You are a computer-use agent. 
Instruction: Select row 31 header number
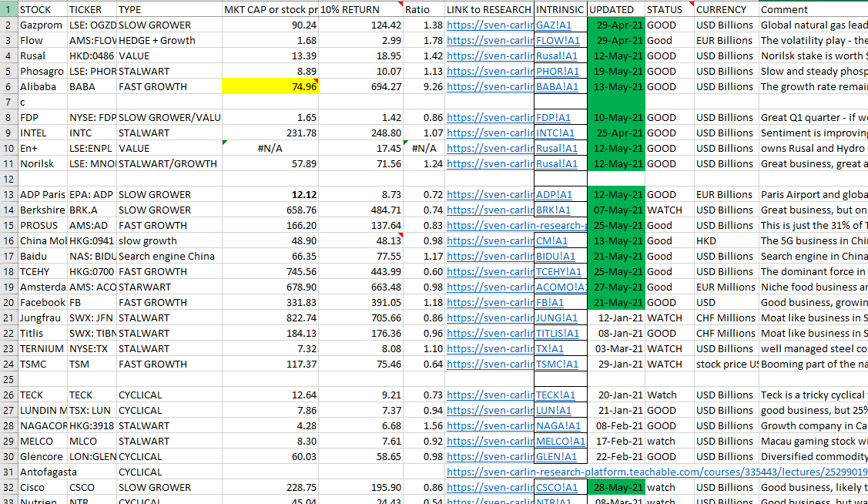(x=8, y=472)
